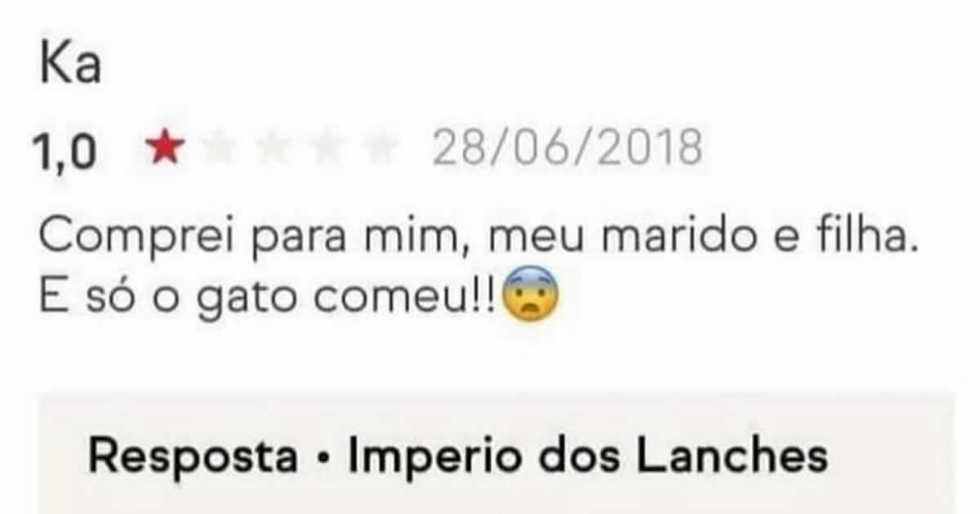Select the third empty rating star
The width and height of the screenshot is (980, 514).
[x=273, y=149]
